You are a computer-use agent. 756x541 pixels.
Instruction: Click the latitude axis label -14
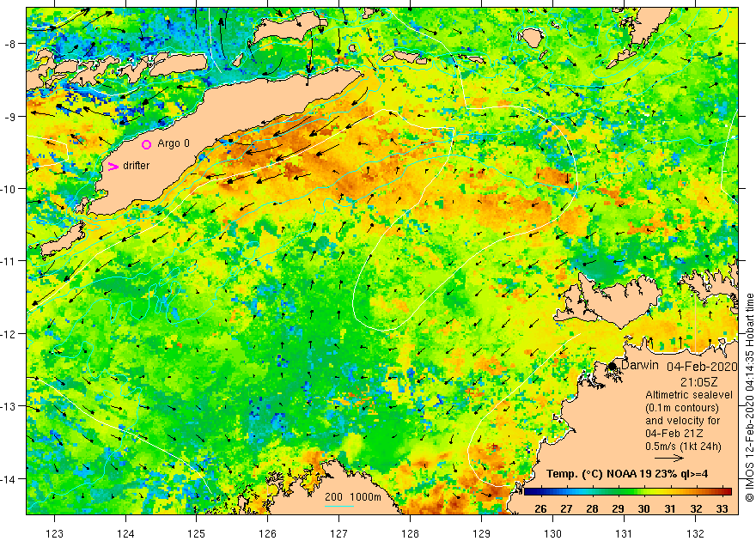[9, 479]
